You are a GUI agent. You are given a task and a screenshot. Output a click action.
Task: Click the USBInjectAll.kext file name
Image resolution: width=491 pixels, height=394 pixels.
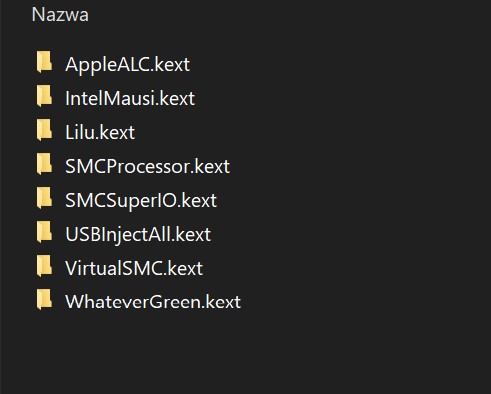coord(138,234)
